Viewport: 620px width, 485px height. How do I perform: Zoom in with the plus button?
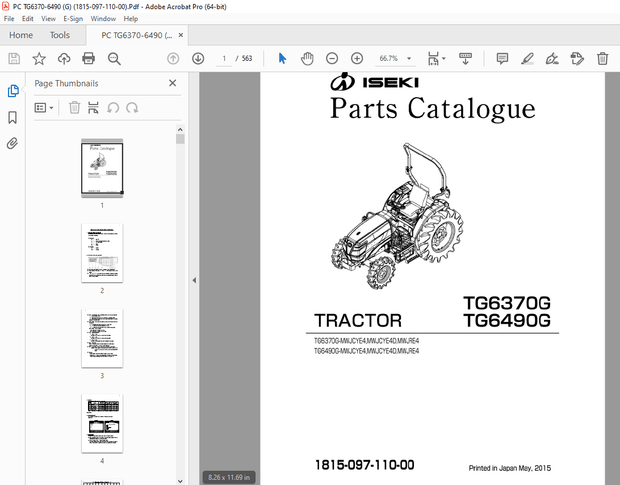coord(357,59)
